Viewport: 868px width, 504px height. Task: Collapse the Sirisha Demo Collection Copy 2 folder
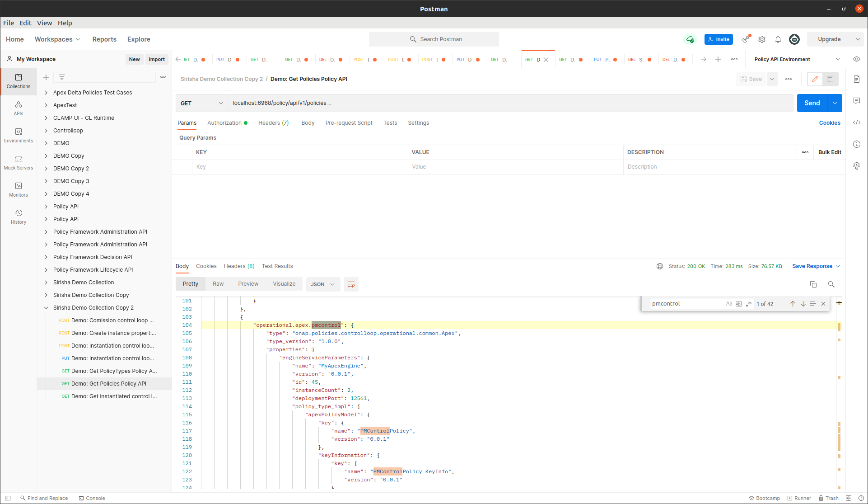(x=46, y=308)
